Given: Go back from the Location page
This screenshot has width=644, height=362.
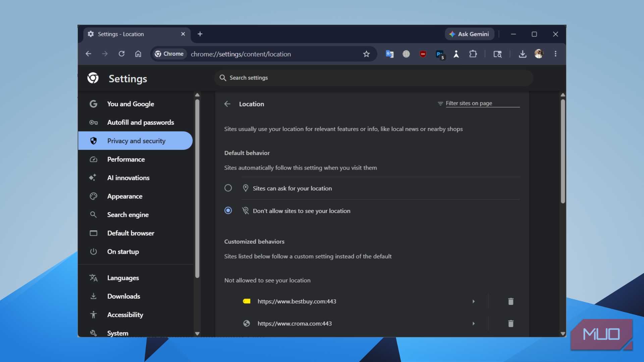Looking at the screenshot, I should click(x=227, y=104).
